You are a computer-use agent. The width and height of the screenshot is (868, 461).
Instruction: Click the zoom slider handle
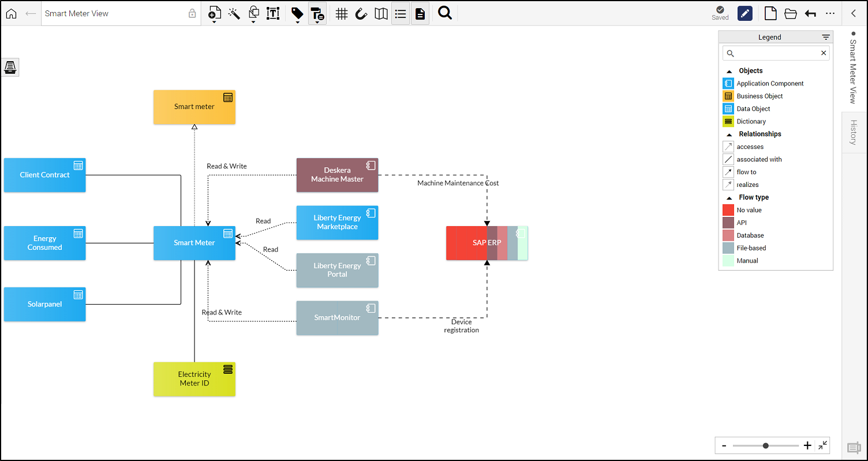pos(766,445)
